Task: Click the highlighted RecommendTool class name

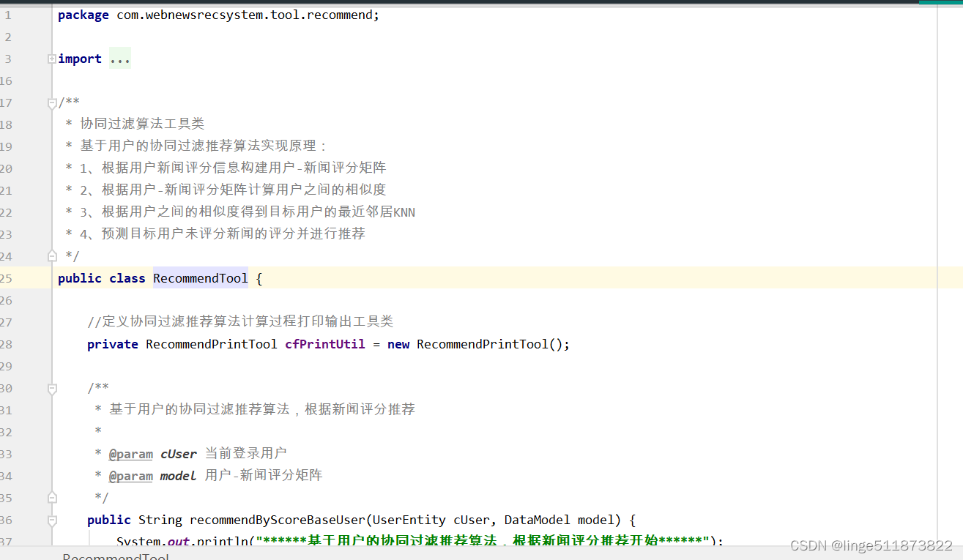Action: 201,278
